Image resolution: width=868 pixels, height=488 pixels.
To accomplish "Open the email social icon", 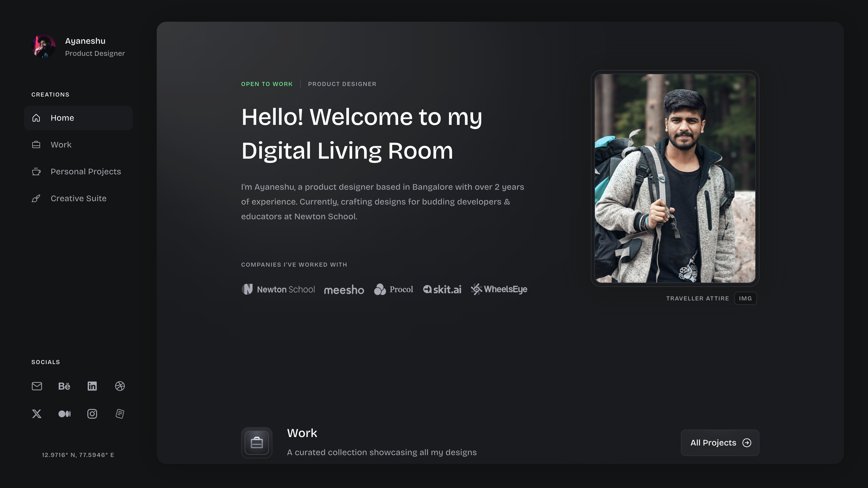I will pyautogui.click(x=37, y=386).
